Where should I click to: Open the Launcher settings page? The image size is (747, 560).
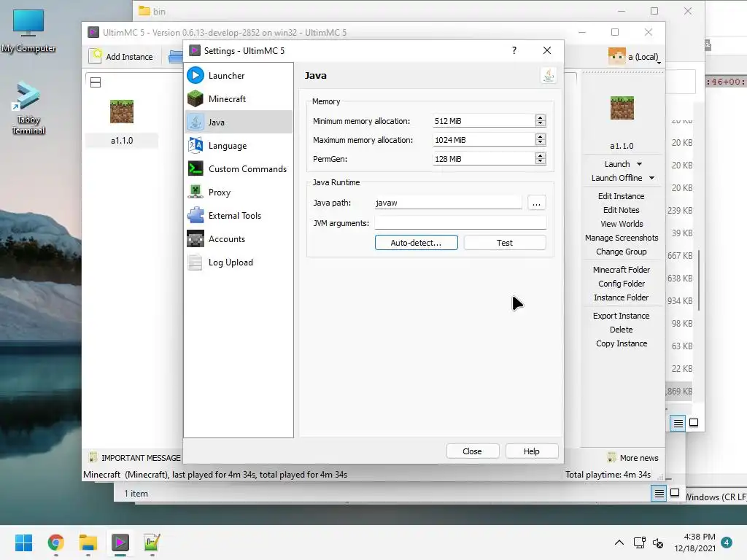(x=239, y=75)
